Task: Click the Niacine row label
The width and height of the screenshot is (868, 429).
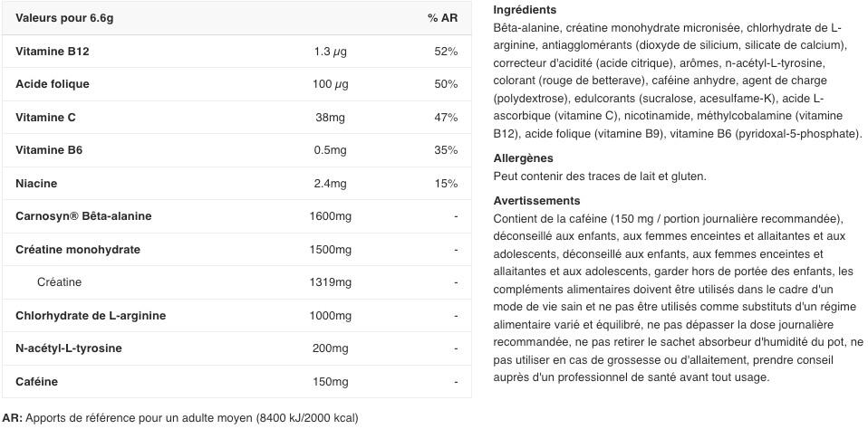Action: (x=36, y=184)
